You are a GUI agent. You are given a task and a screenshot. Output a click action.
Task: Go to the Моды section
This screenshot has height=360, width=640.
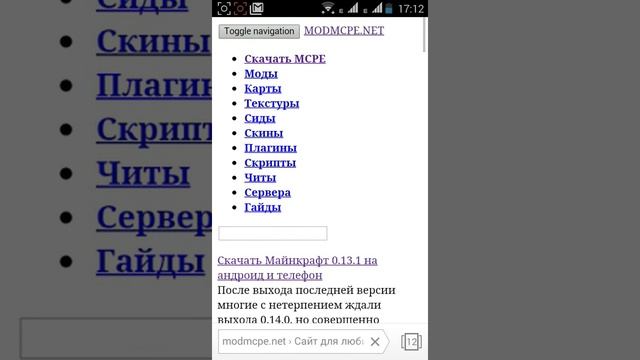(261, 74)
